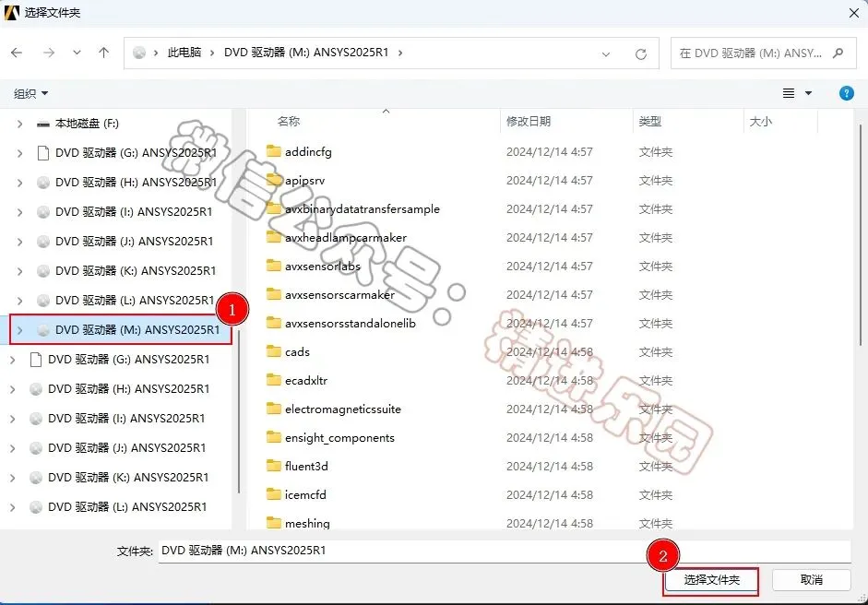The image size is (868, 605).
Task: Select 此电脑 in the address breadcrumb
Action: (184, 53)
